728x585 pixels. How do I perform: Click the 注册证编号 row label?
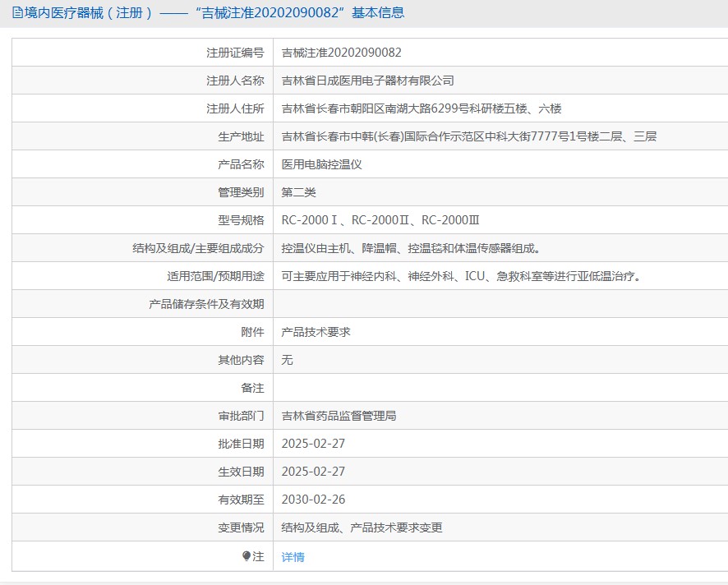click(235, 53)
